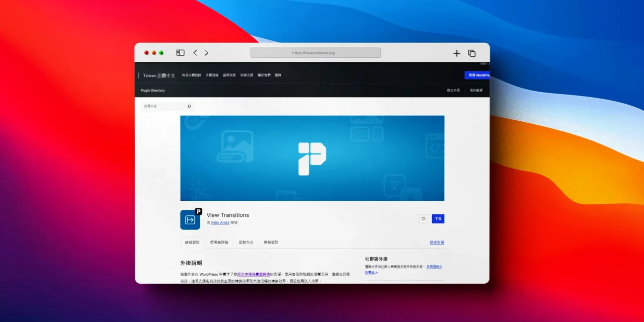Open the 團隊 menu item
The height and width of the screenshot is (322, 644).
click(278, 75)
